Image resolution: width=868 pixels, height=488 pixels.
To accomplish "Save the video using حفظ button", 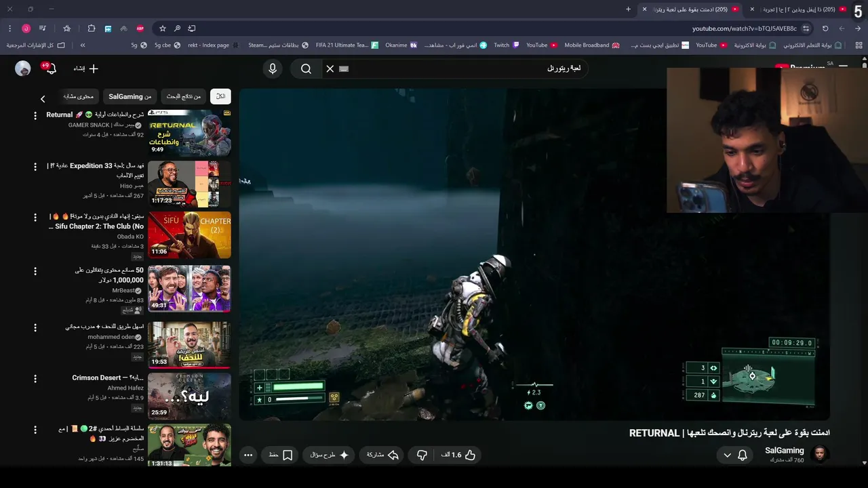I will point(281,455).
